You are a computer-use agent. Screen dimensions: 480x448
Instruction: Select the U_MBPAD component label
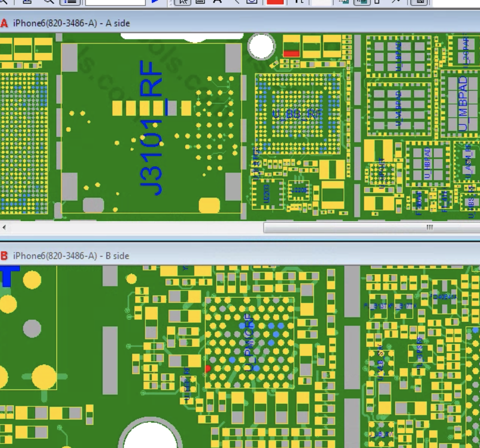pos(463,103)
